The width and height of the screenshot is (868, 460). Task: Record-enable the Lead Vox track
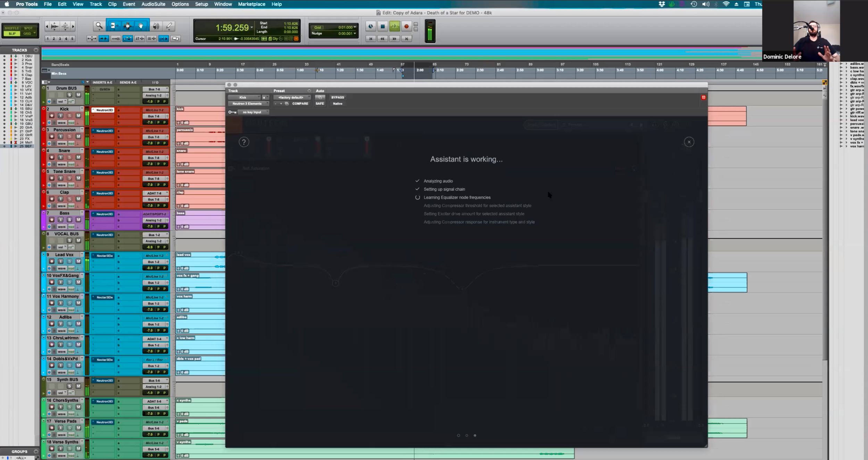click(x=52, y=261)
